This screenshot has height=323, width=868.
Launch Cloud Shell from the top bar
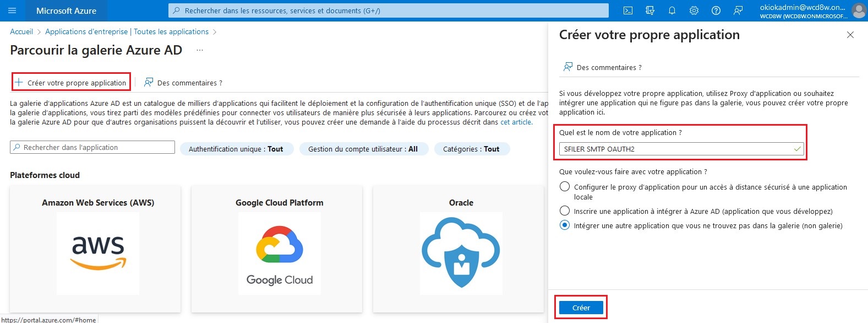tap(628, 10)
